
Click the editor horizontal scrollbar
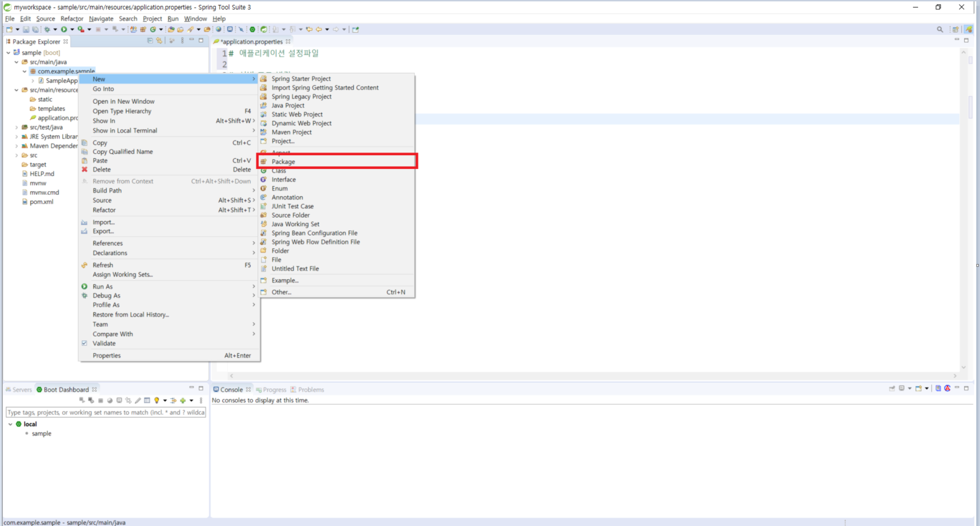(593, 375)
